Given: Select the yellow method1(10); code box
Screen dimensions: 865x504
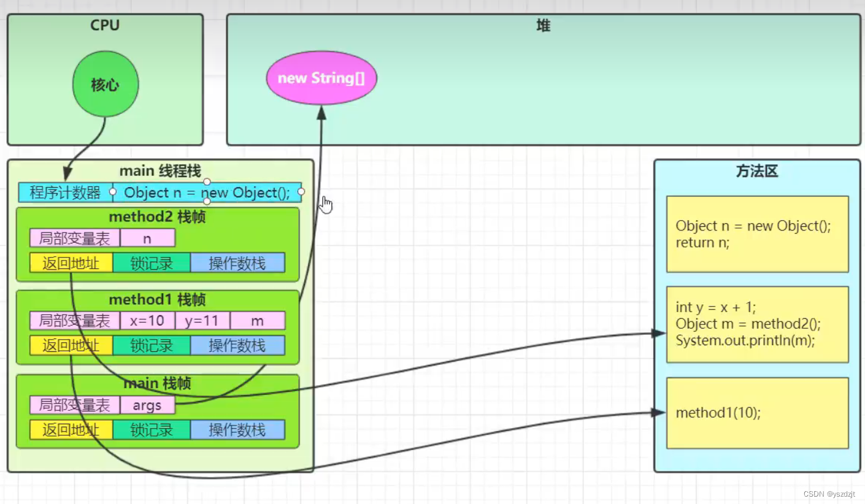Looking at the screenshot, I should pos(758,413).
